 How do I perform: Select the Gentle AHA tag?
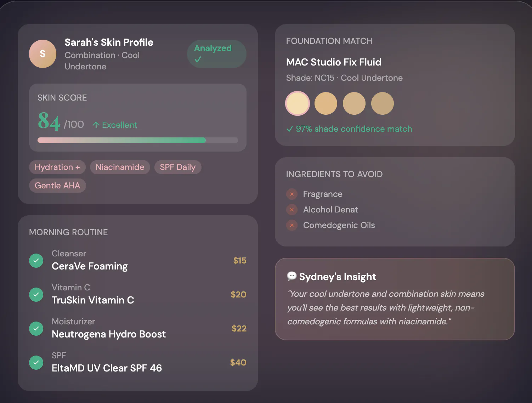pos(57,186)
